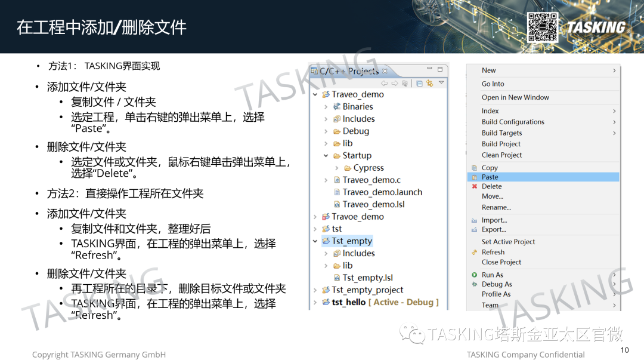
Task: Expand the Cypress folder chevron
Action: coord(337,168)
